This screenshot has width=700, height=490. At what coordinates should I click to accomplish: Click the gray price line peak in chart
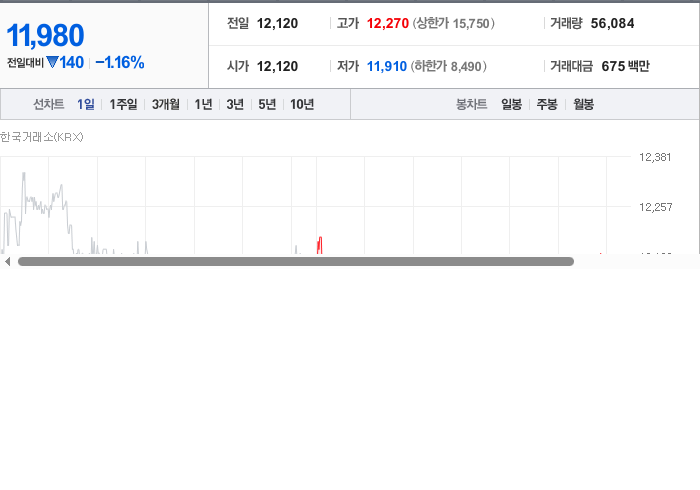coord(24,174)
